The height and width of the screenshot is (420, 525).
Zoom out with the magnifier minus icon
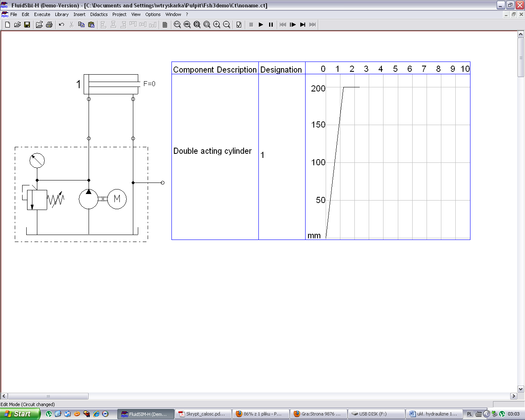click(x=226, y=25)
